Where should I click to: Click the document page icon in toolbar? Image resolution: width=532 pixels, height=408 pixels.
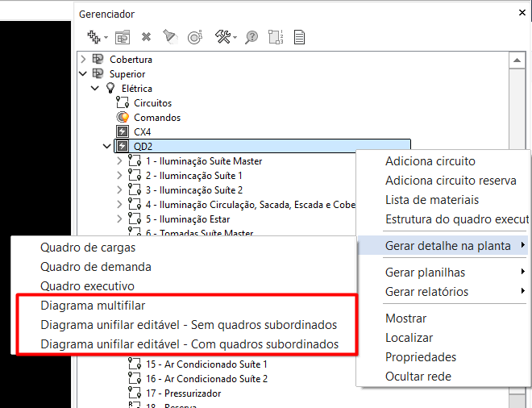299,36
